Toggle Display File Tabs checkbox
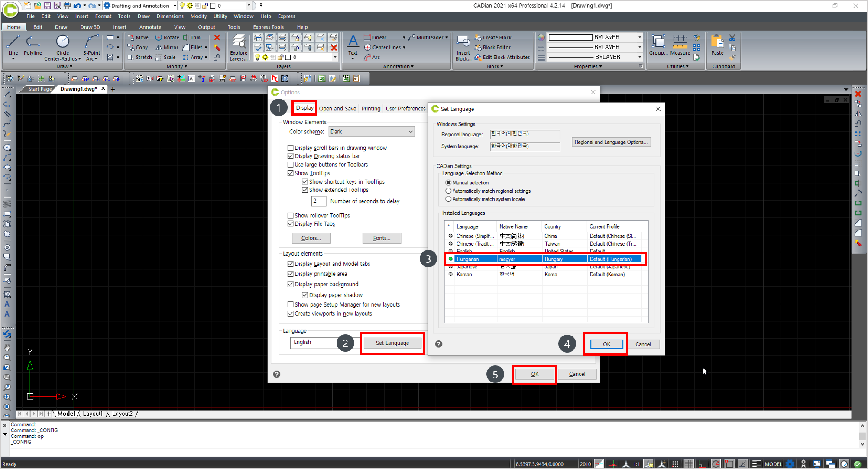The width and height of the screenshot is (868, 469). click(x=291, y=224)
